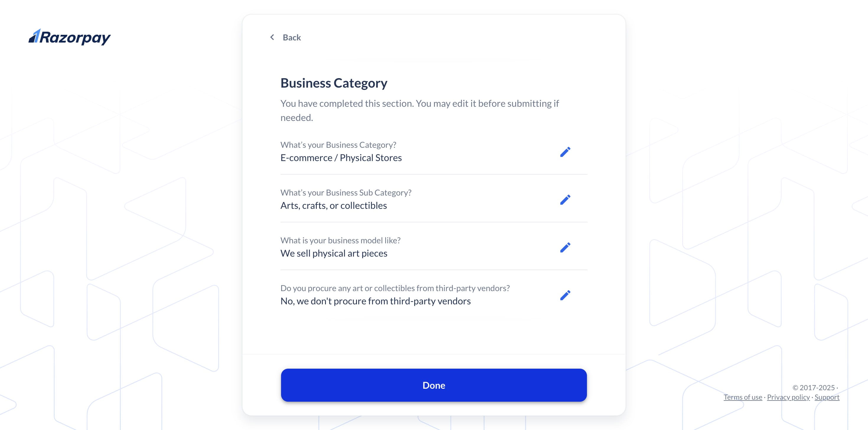
Task: Select the Razorpay logo
Action: (69, 37)
